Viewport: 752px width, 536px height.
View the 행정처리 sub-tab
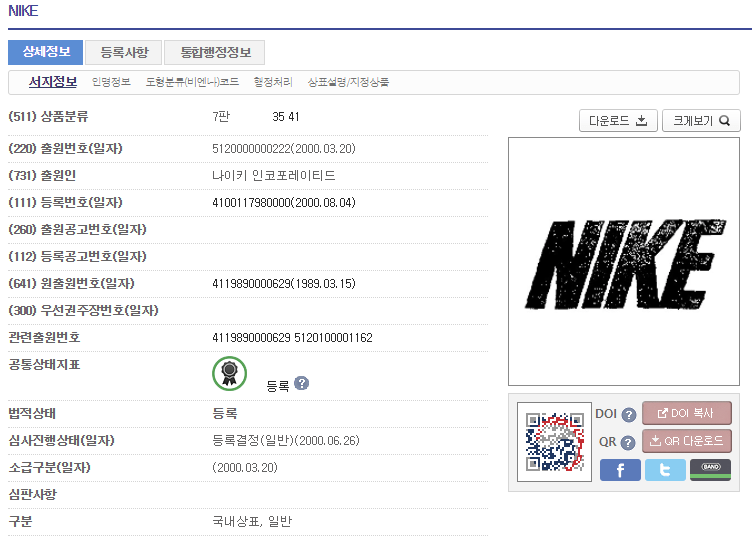tap(273, 82)
